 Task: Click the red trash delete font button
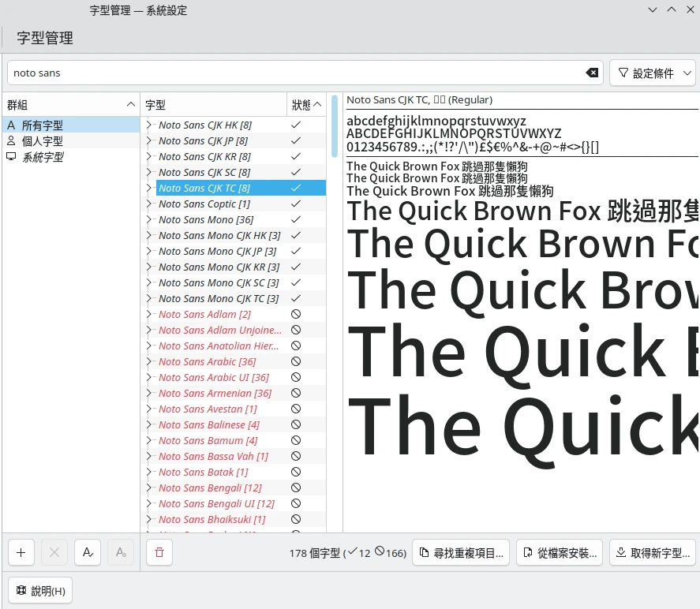[159, 553]
